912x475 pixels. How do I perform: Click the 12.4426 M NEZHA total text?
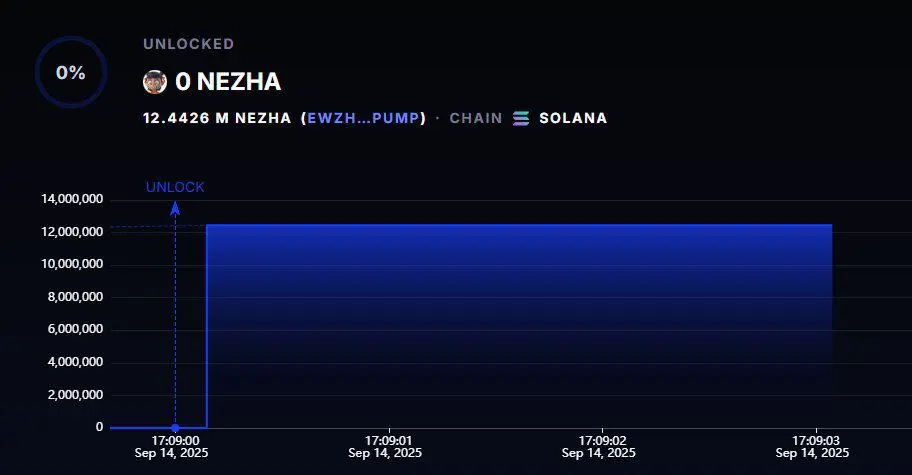(217, 118)
